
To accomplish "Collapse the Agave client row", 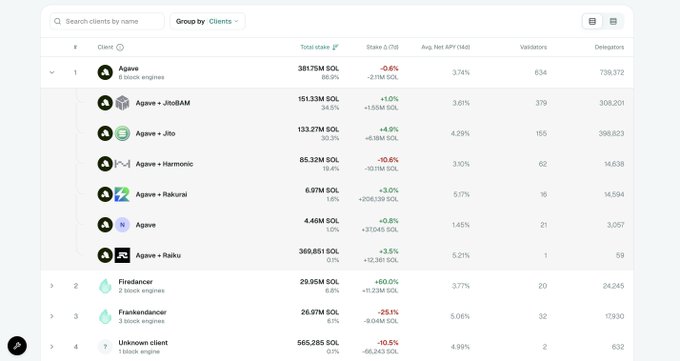I will click(52, 72).
